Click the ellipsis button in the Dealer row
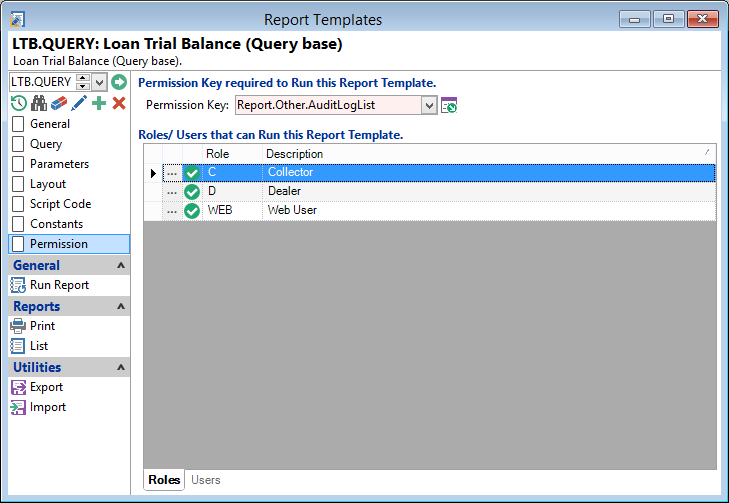The image size is (729, 503). click(172, 192)
